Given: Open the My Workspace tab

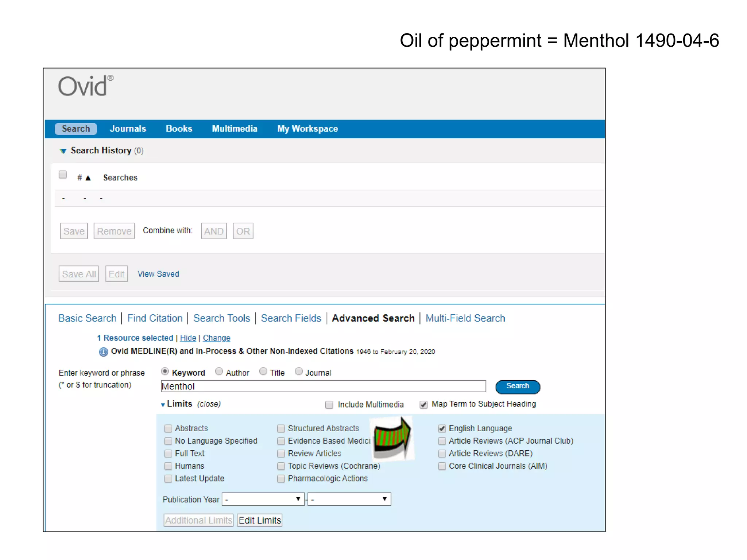Looking at the screenshot, I should click(x=307, y=129).
